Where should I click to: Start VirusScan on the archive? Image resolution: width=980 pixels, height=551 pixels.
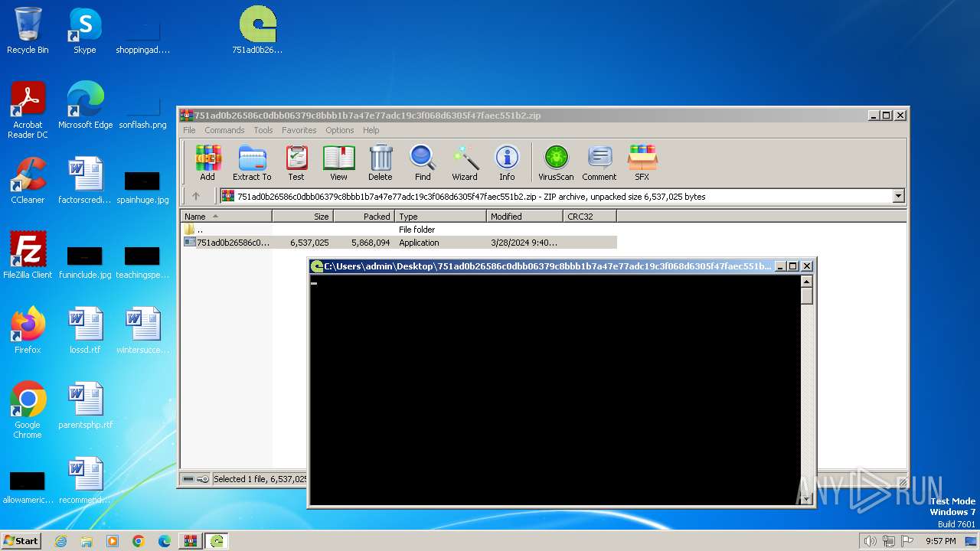556,163
